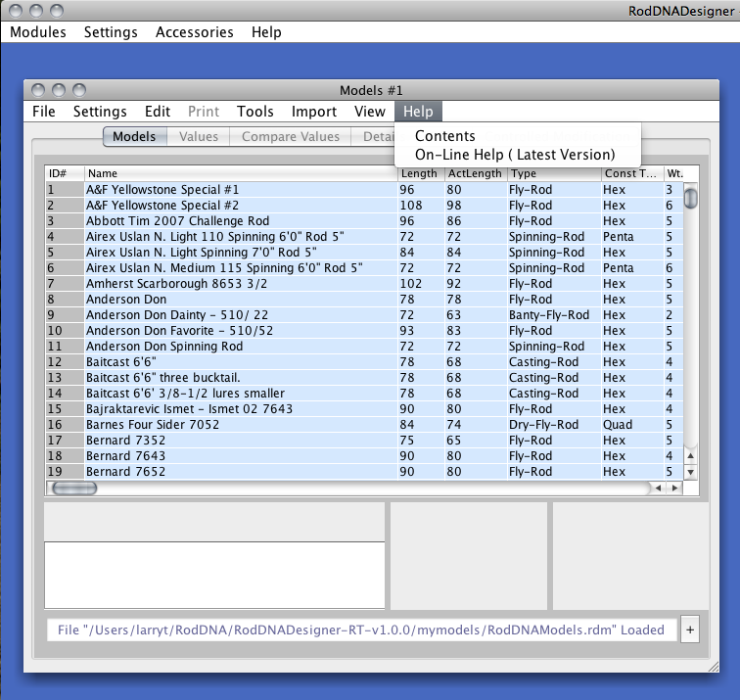Screen dimensions: 740x700
Task: Click the Banty-Fly-Rod type cell
Action: [554, 315]
